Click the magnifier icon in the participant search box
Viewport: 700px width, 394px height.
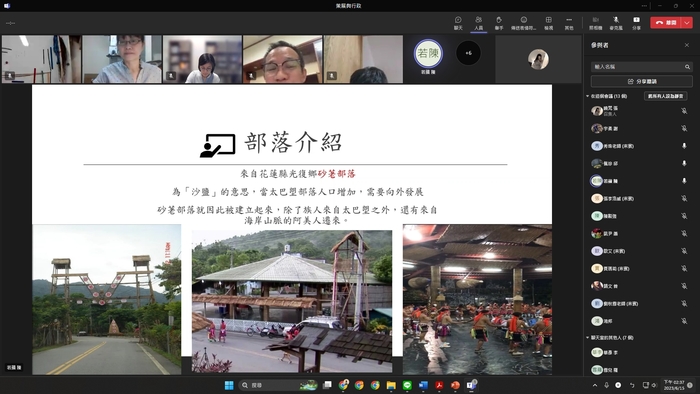click(688, 66)
